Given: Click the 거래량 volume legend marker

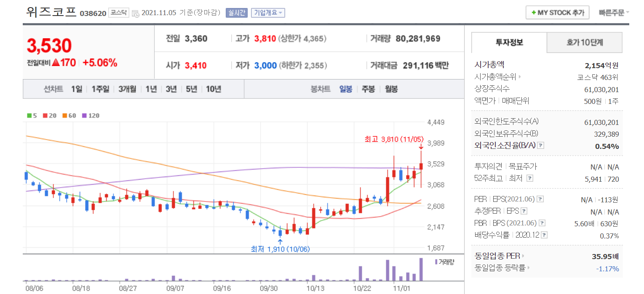Looking at the screenshot, I should click(x=436, y=262).
